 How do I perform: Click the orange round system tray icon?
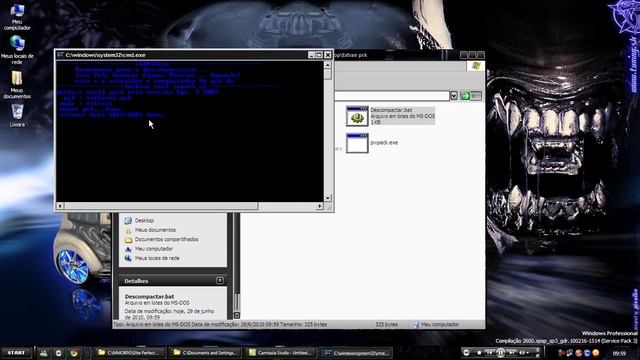(x=596, y=353)
